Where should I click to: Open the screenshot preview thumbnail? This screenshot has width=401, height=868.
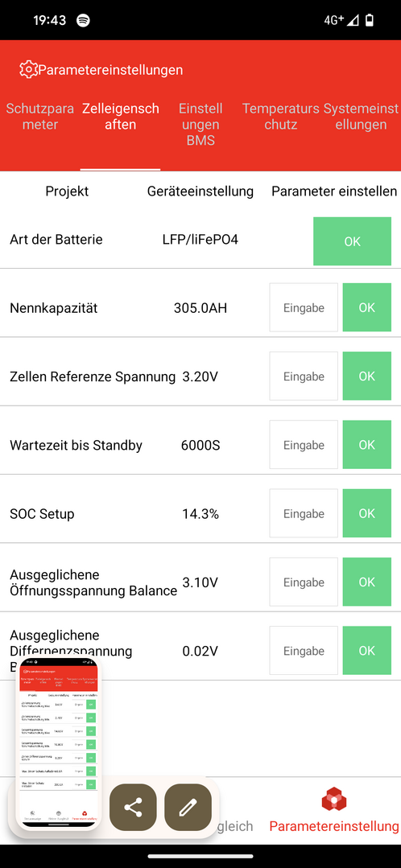coord(58,743)
